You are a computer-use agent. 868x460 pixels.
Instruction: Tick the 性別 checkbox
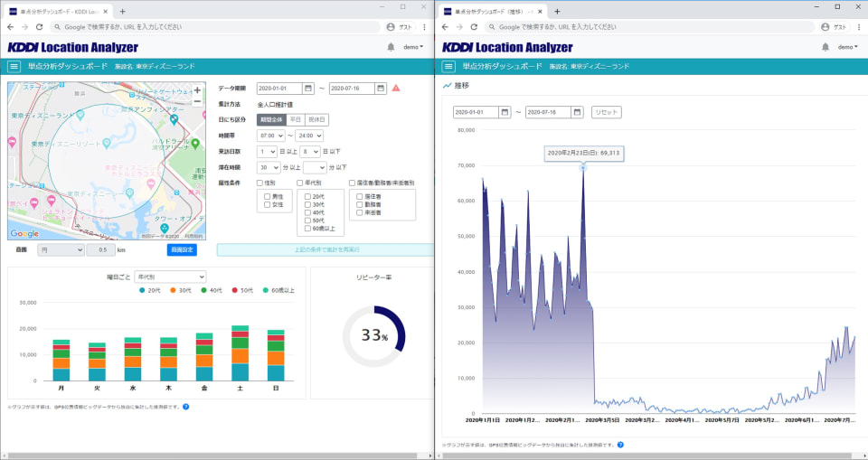coord(259,183)
